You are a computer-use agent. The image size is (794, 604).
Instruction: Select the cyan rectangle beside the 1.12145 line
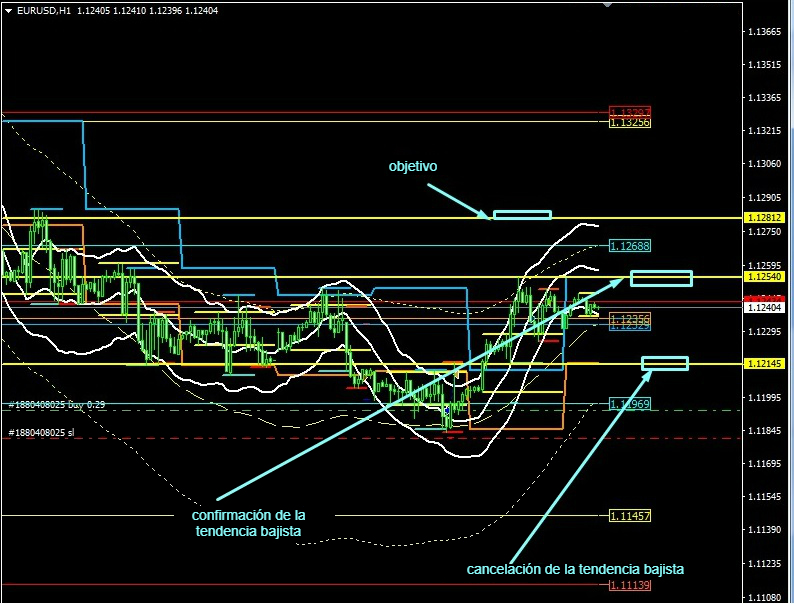tap(665, 363)
